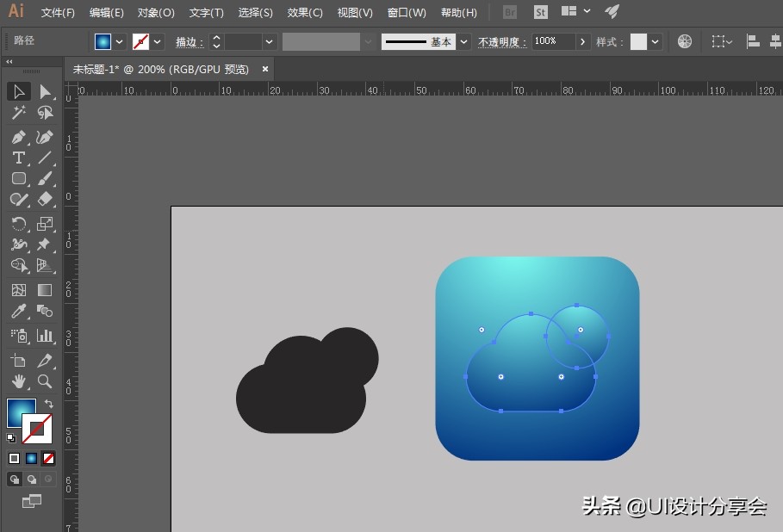Select the Paintbrush tool
This screenshot has height=532, width=783.
45,178
